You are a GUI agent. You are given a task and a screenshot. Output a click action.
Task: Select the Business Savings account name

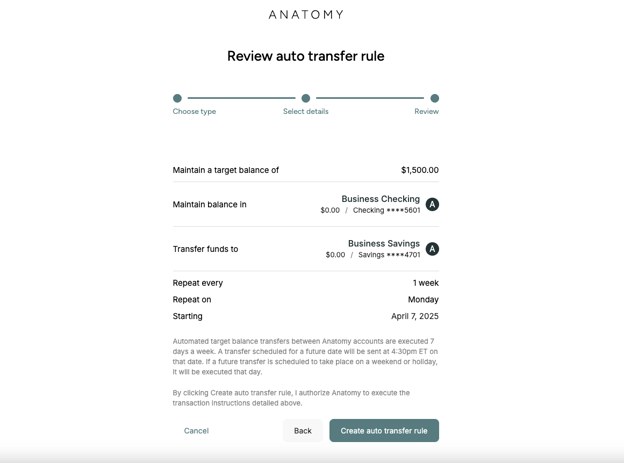[383, 243]
